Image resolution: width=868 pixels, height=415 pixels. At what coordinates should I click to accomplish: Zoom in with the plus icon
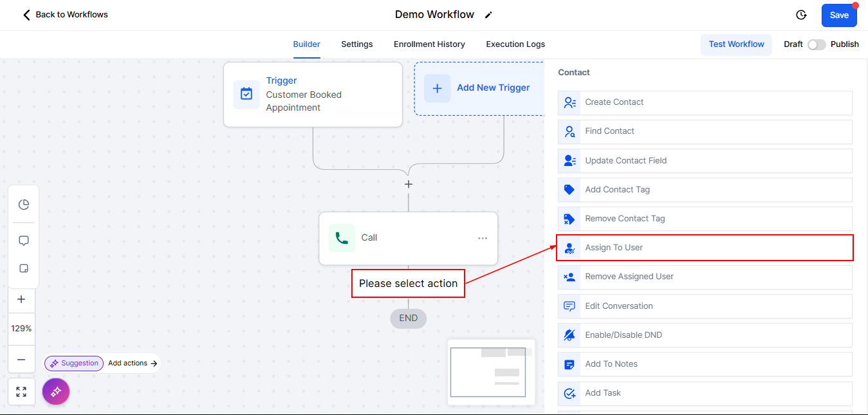21,299
